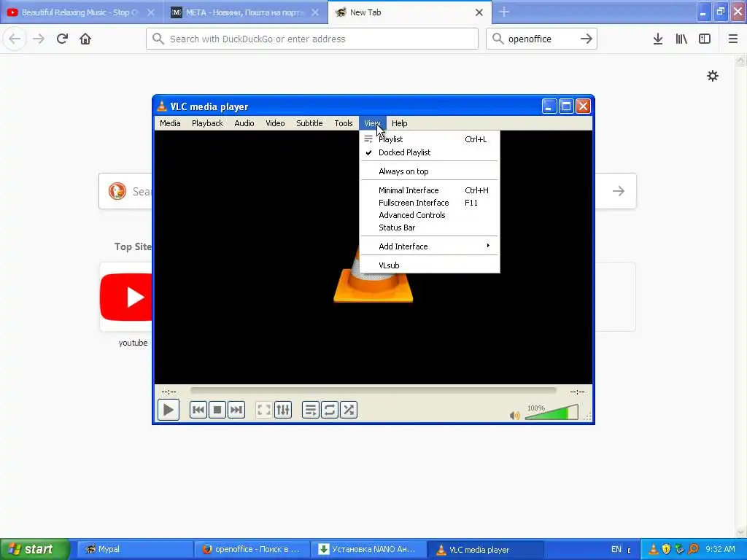
Task: Show the Status Bar option
Action: (430, 227)
